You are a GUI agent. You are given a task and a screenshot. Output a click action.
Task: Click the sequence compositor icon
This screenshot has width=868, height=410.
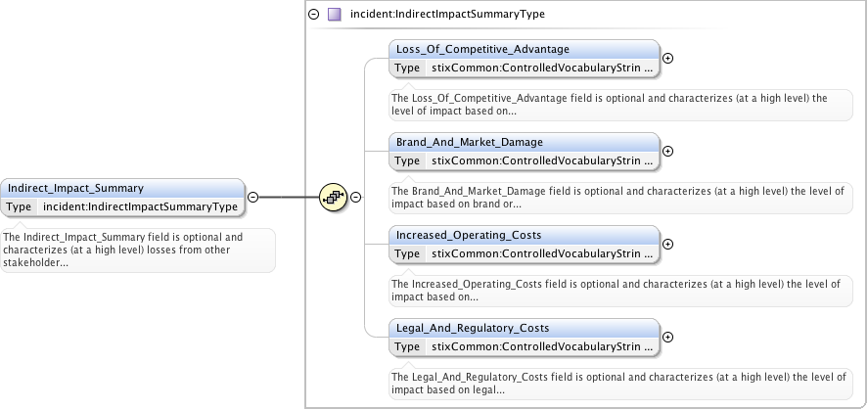click(334, 197)
